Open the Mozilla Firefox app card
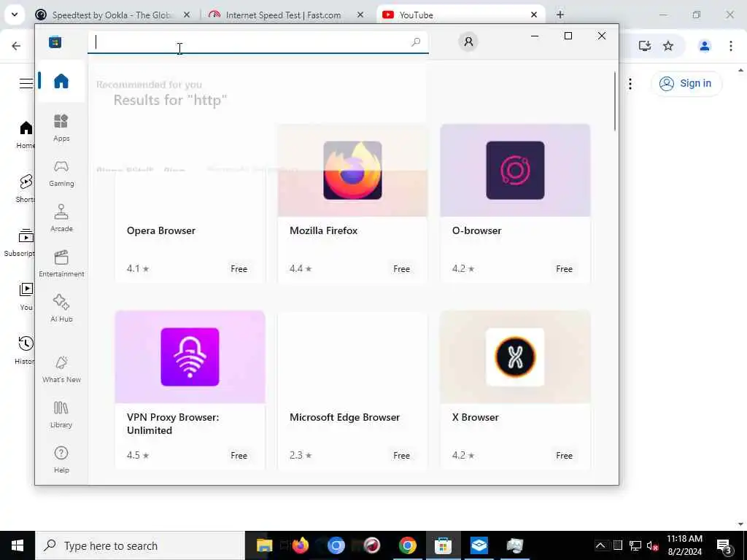This screenshot has height=560, width=747. [x=352, y=203]
